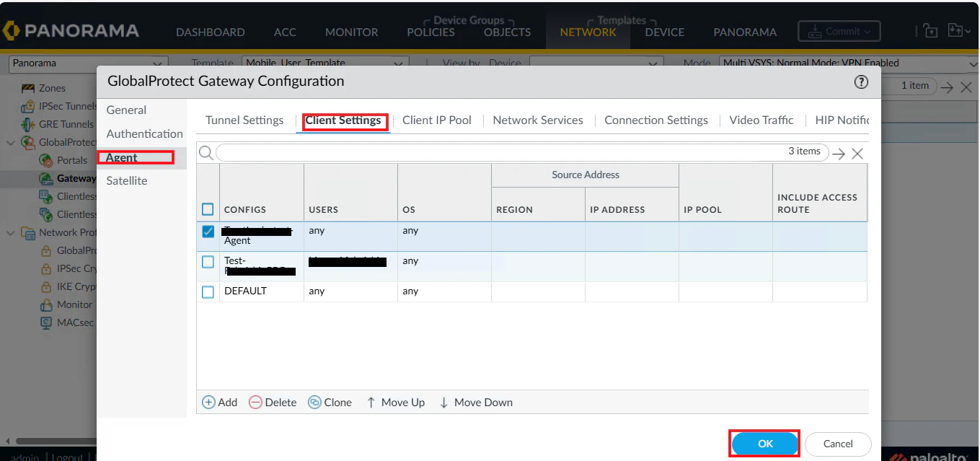Image resolution: width=980 pixels, height=461 pixels.
Task: Open the Connection Settings tab
Action: pyautogui.click(x=656, y=120)
